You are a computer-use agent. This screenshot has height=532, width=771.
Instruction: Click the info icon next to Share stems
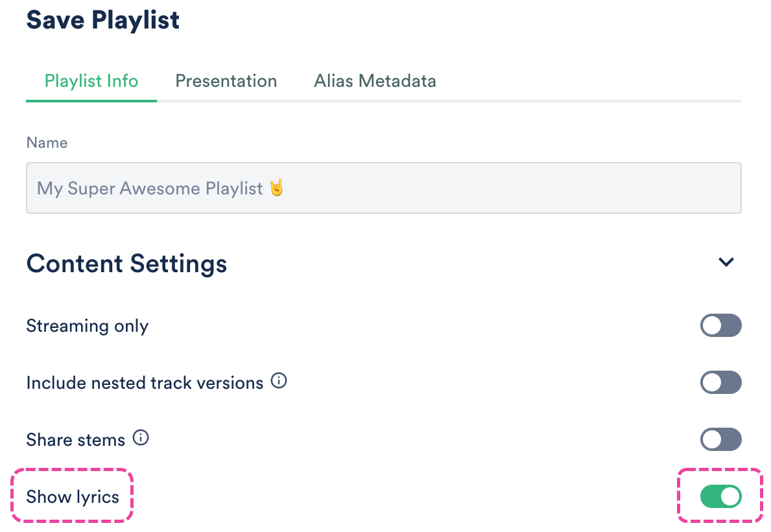click(140, 438)
